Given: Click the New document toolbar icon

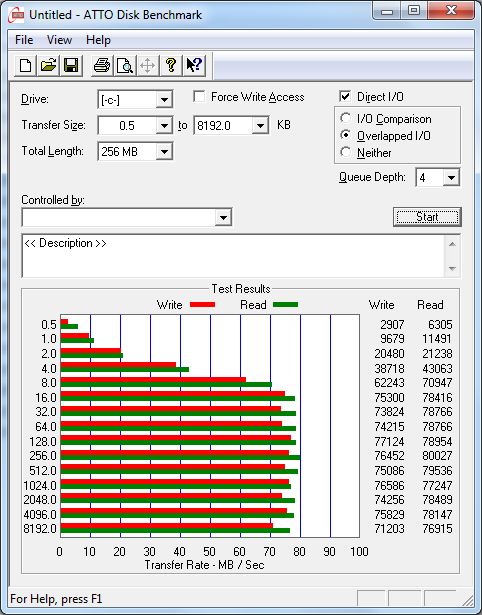Looking at the screenshot, I should (x=25, y=65).
